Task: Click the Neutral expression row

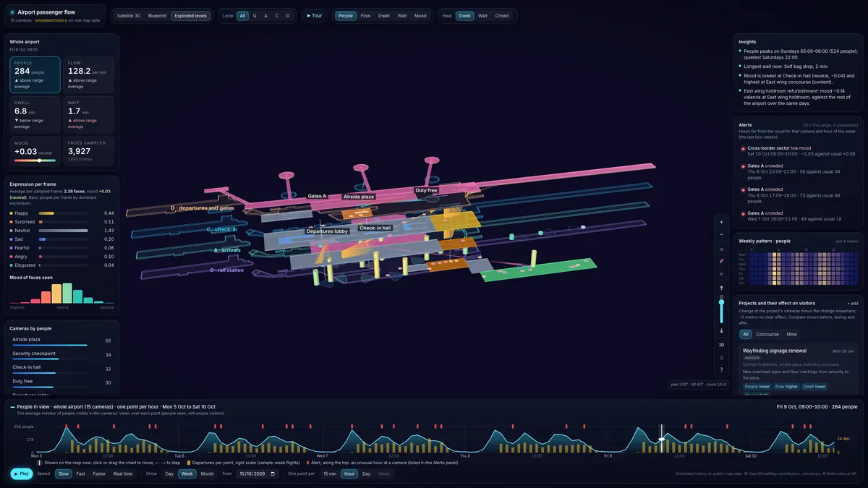Action: (x=61, y=231)
